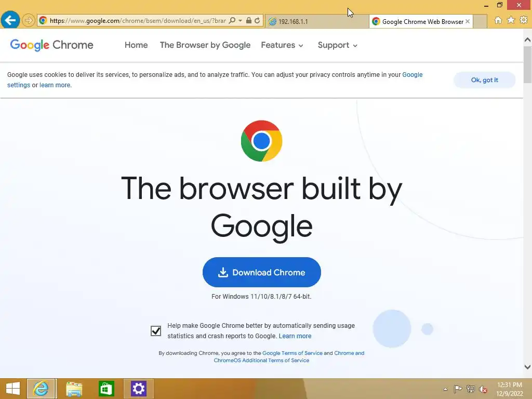
Task: Restore down the Internet Explorer window
Action: click(500, 5)
